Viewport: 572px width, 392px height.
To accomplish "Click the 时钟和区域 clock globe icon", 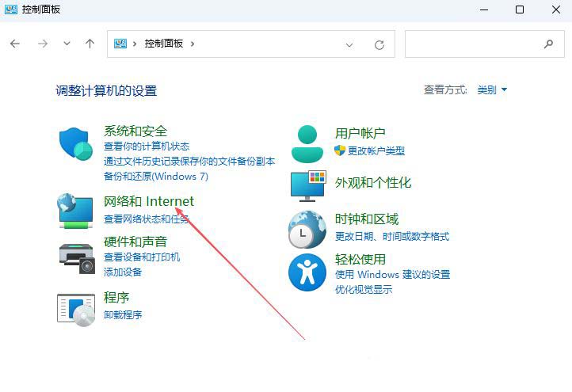I will (307, 230).
